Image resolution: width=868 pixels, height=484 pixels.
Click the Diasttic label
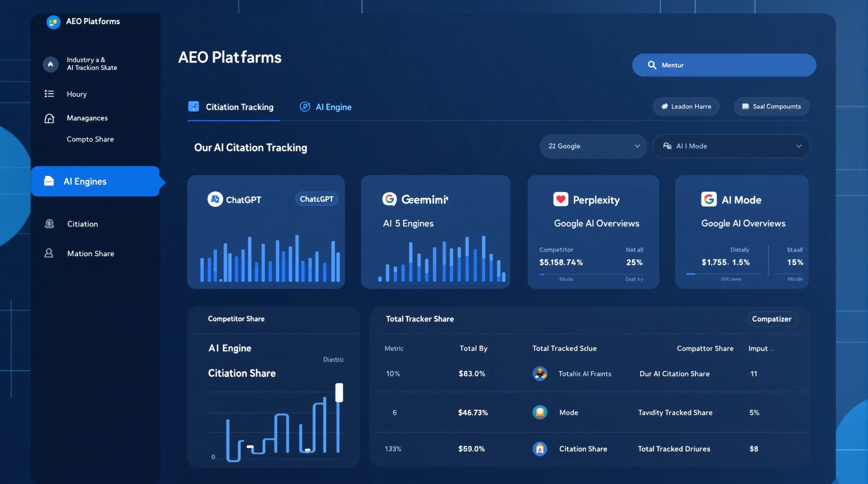[334, 360]
